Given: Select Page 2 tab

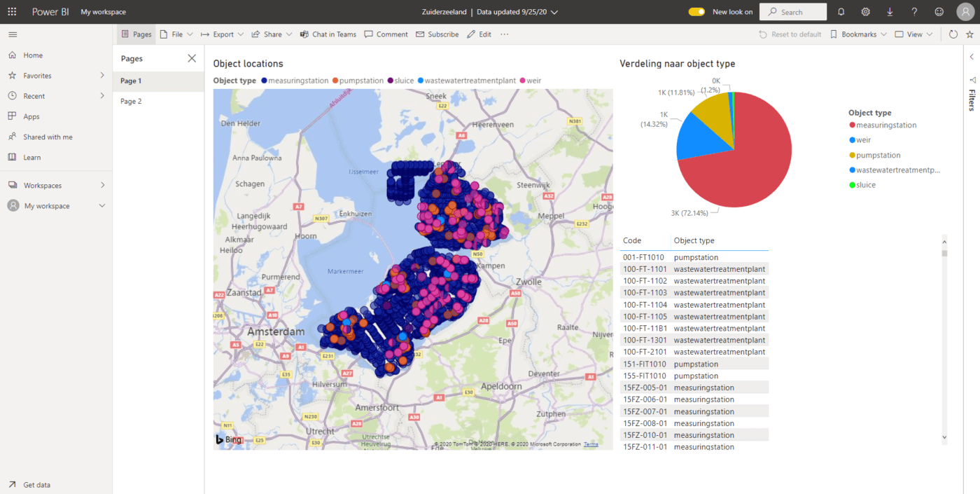Looking at the screenshot, I should 158,101.
